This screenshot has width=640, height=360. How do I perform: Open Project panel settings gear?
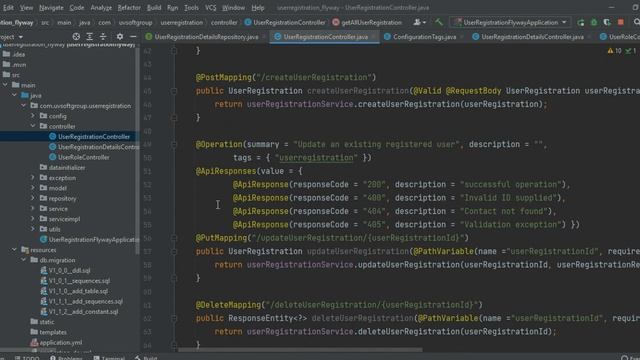click(120, 37)
